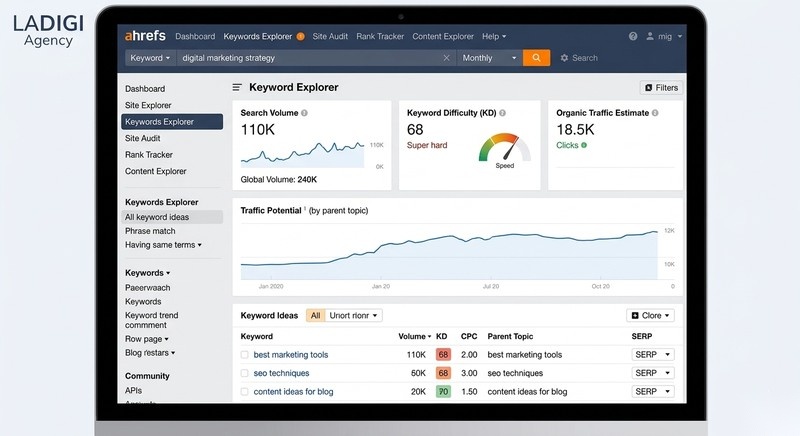Select checkbox for content ideas for blog
This screenshot has height=436, width=800.
[x=244, y=392]
